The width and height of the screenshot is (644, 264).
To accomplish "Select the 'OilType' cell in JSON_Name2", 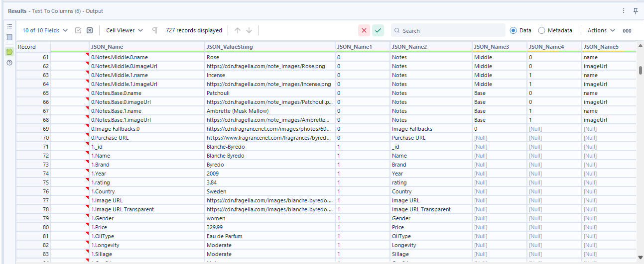I will coord(431,236).
